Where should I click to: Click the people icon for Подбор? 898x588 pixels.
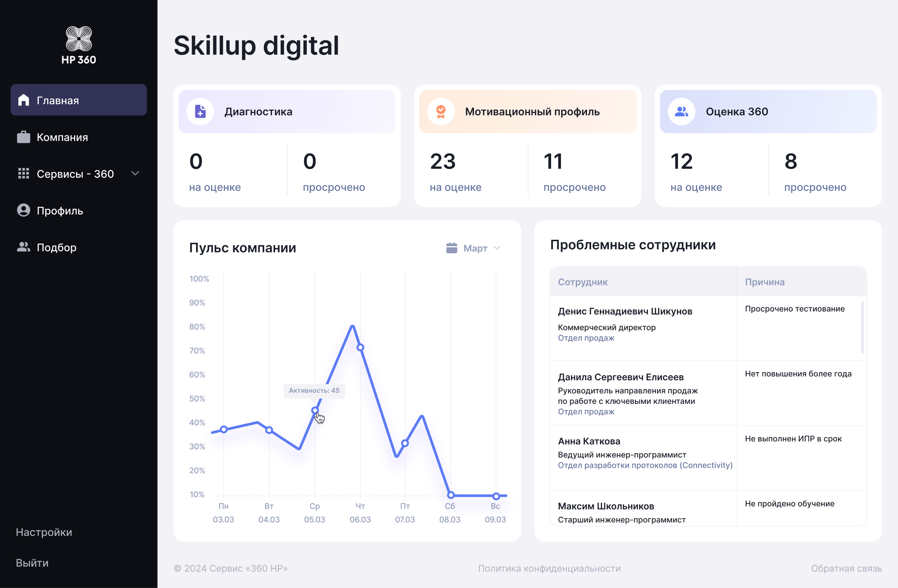point(24,247)
